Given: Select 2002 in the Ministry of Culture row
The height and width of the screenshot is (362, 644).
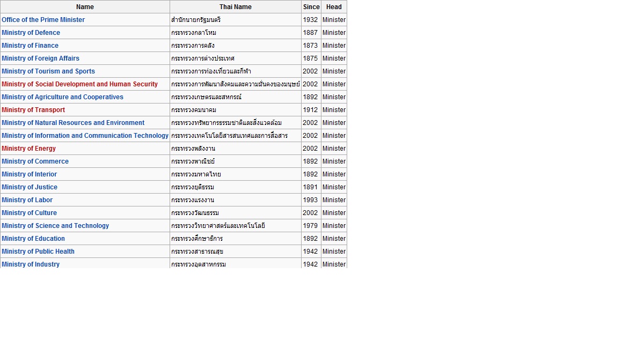Looking at the screenshot, I should pyautogui.click(x=310, y=213).
